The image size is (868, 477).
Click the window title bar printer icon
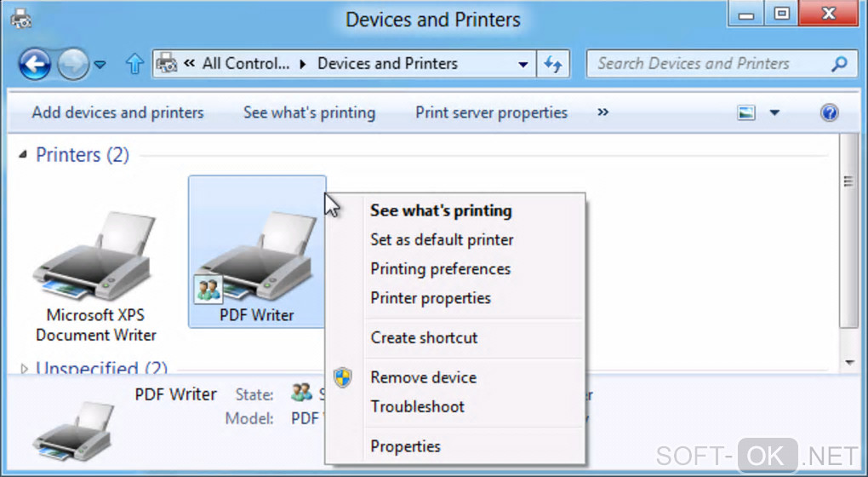[20, 18]
